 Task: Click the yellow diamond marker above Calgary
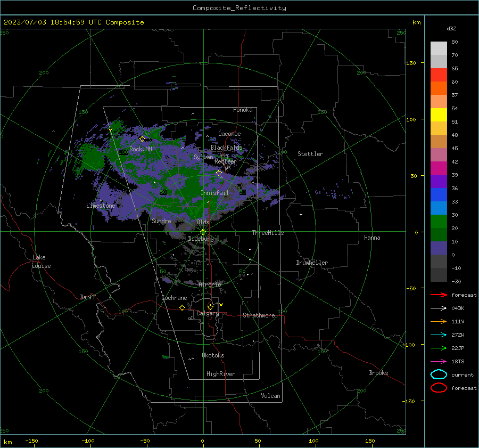210,307
